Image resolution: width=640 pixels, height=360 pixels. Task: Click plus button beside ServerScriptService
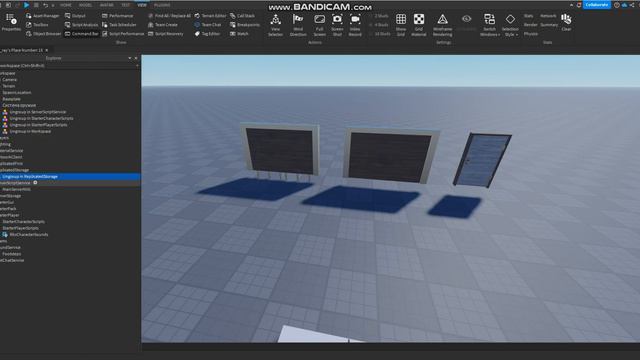[x=36, y=183]
